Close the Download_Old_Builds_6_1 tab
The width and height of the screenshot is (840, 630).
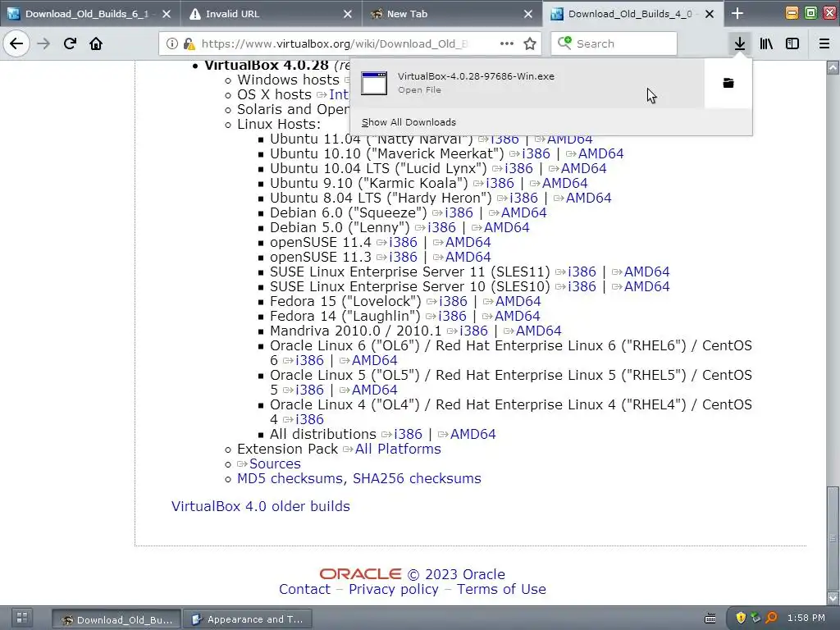(x=167, y=14)
